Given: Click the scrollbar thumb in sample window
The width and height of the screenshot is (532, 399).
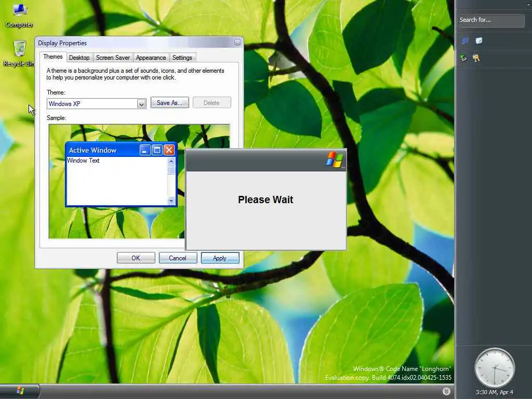Looking at the screenshot, I should click(x=171, y=170).
